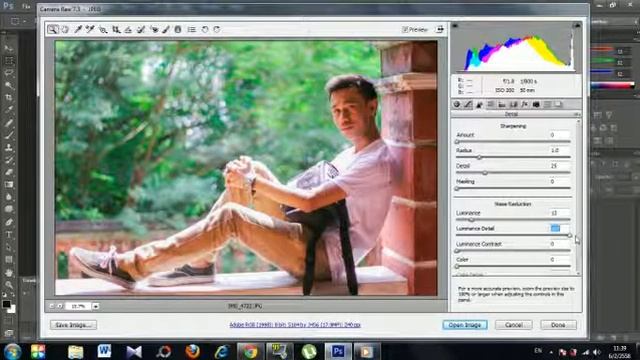This screenshot has height=360, width=640.
Task: Click Photoshop foreground color swatch
Action: point(6,304)
